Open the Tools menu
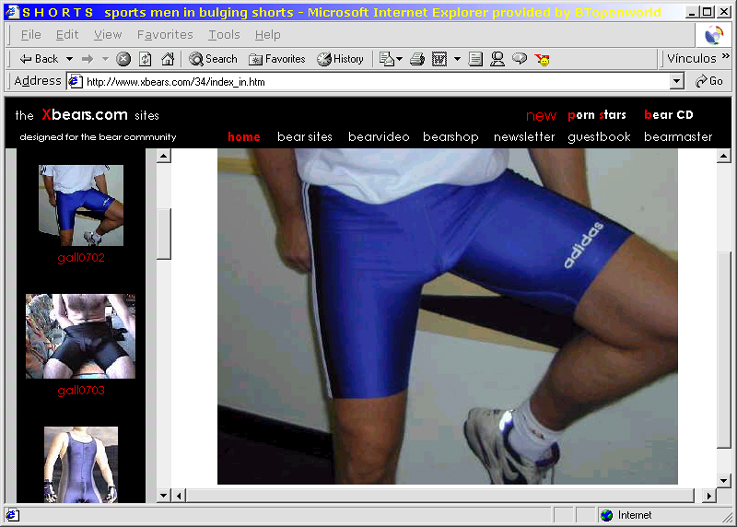This screenshot has height=527, width=737. [223, 35]
